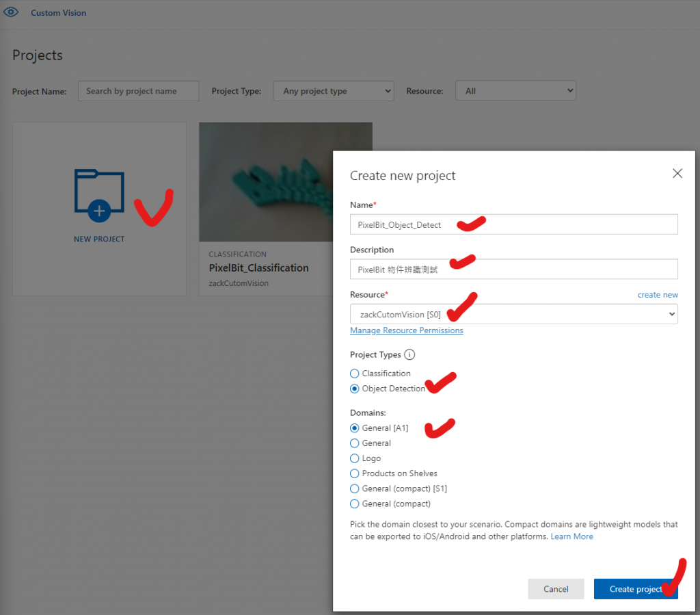This screenshot has width=700, height=615.
Task: Select the General (compact) domain without S1
Action: tap(355, 503)
